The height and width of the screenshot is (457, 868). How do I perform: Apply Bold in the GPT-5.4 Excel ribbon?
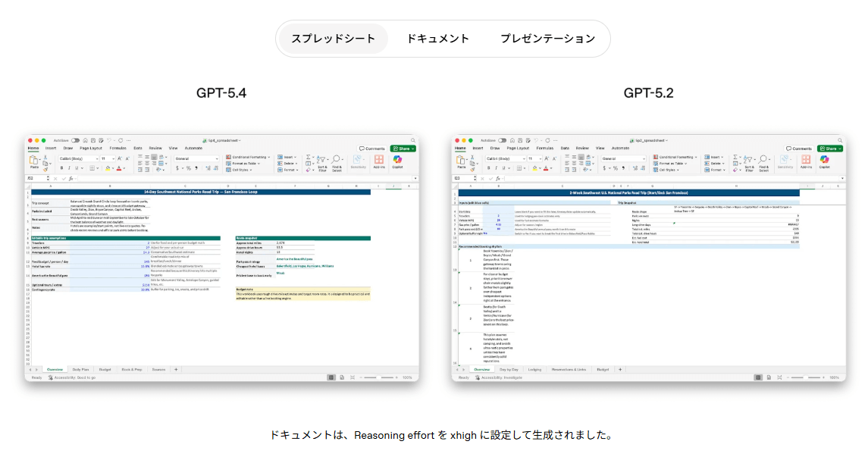coord(61,167)
